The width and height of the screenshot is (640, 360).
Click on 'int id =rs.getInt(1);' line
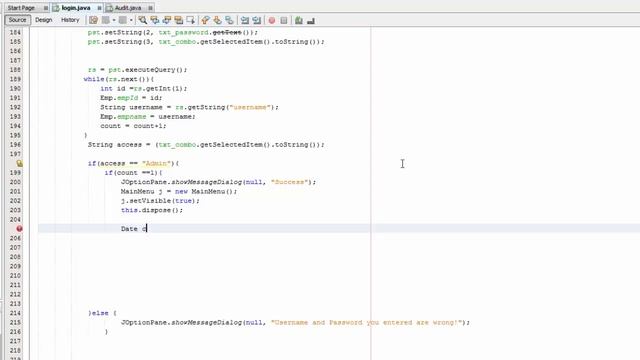click(x=144, y=89)
